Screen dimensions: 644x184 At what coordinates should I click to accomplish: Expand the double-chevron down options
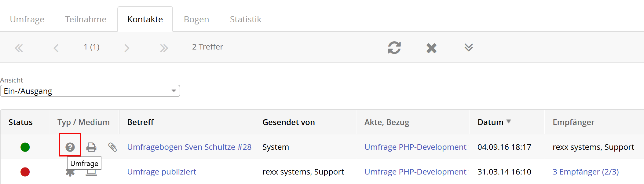[469, 47]
